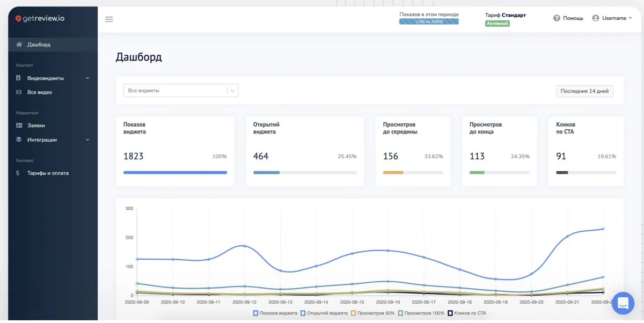644x323 pixels.
Task: Open Все видео in the sidebar
Action: (x=40, y=92)
